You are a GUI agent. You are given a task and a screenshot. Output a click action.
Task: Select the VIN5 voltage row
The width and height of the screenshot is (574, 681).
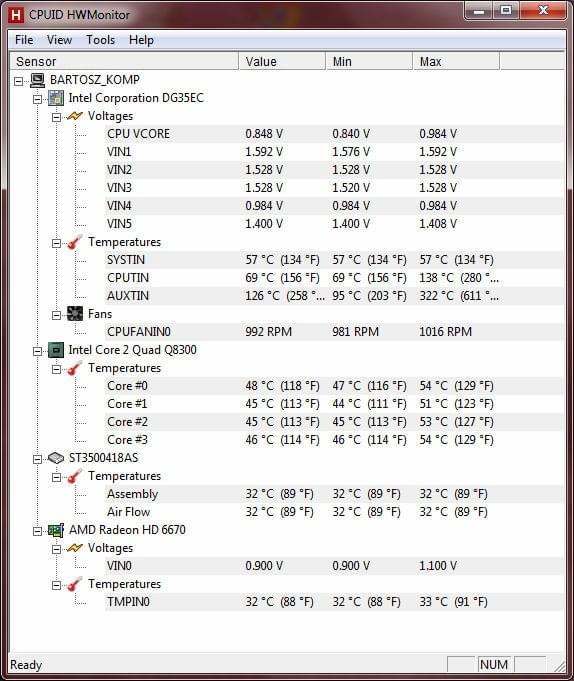click(x=334, y=224)
